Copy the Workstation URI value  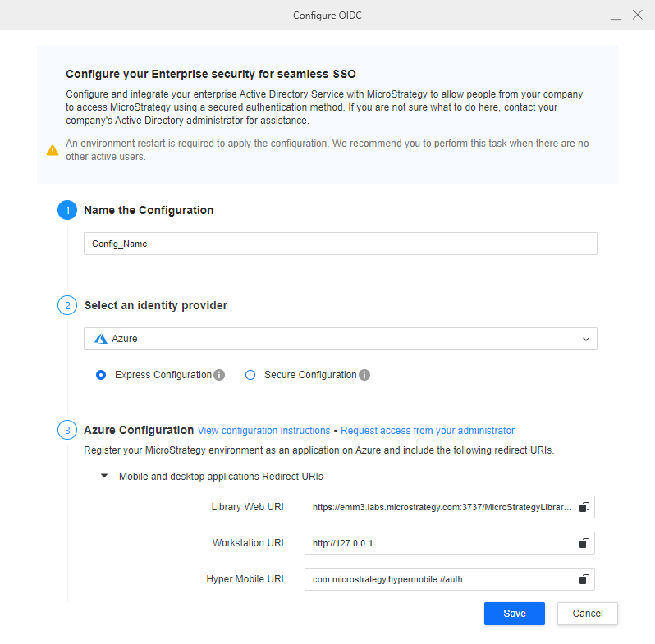click(584, 543)
